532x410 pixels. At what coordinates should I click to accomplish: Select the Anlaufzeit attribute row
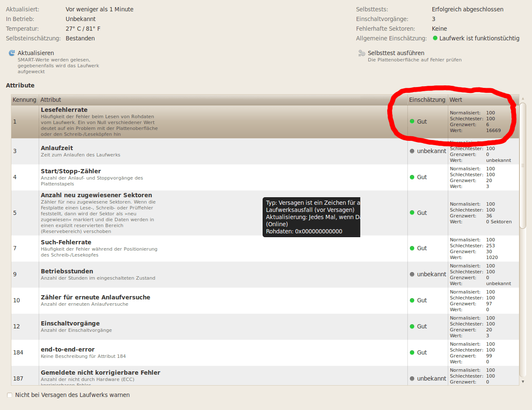(265, 151)
